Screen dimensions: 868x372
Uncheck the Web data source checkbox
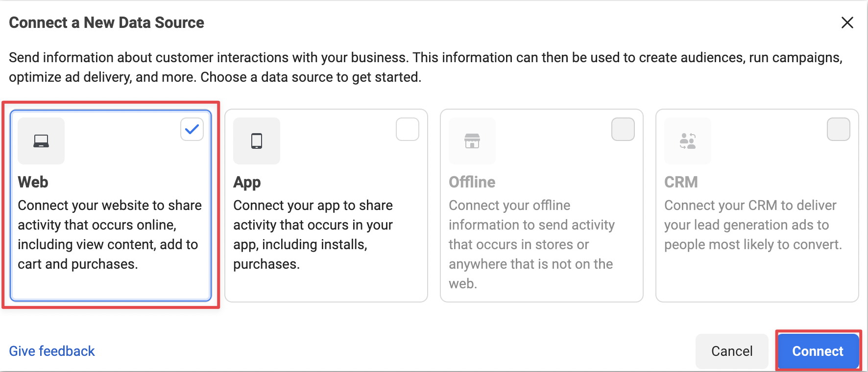tap(192, 129)
